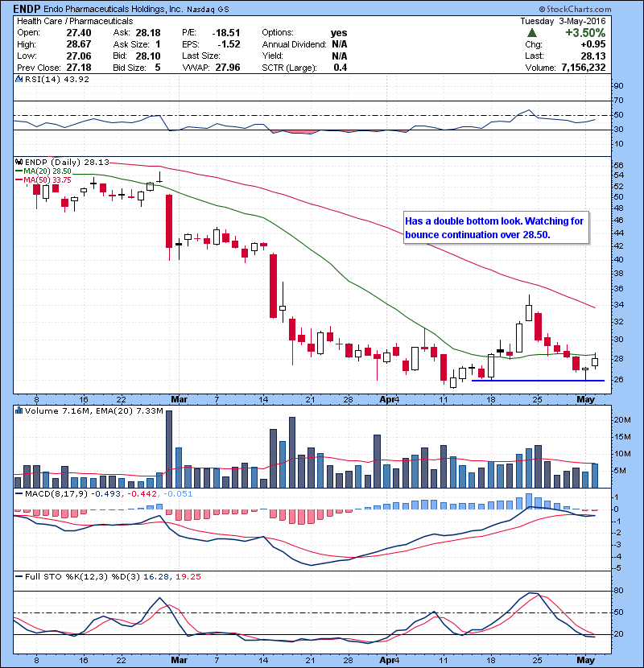
Task: Click the Bid value 28.10
Action: click(148, 56)
